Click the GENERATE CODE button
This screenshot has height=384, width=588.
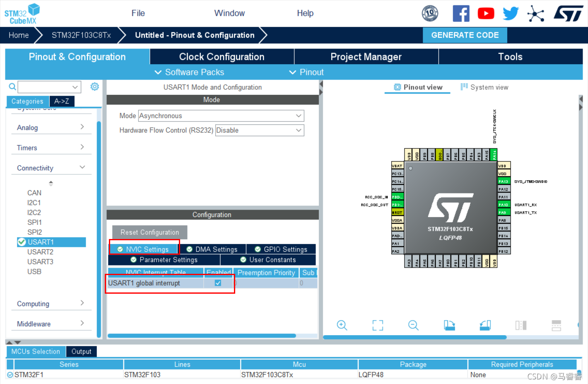point(465,35)
